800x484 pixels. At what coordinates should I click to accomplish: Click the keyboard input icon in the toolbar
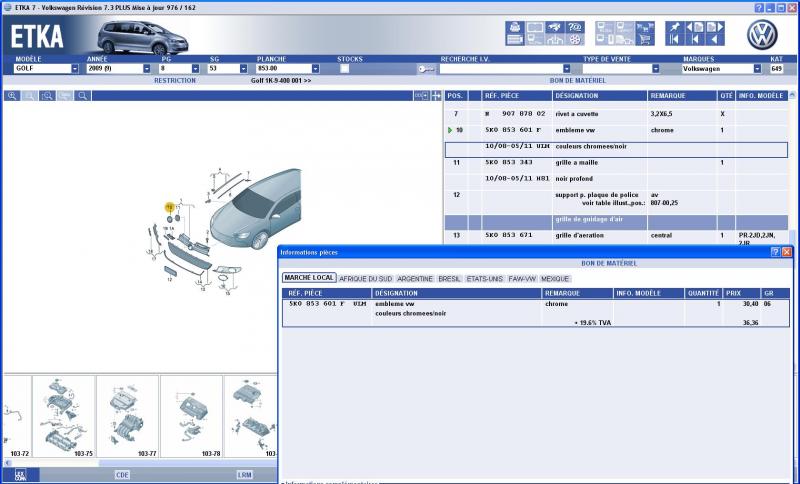pos(515,39)
